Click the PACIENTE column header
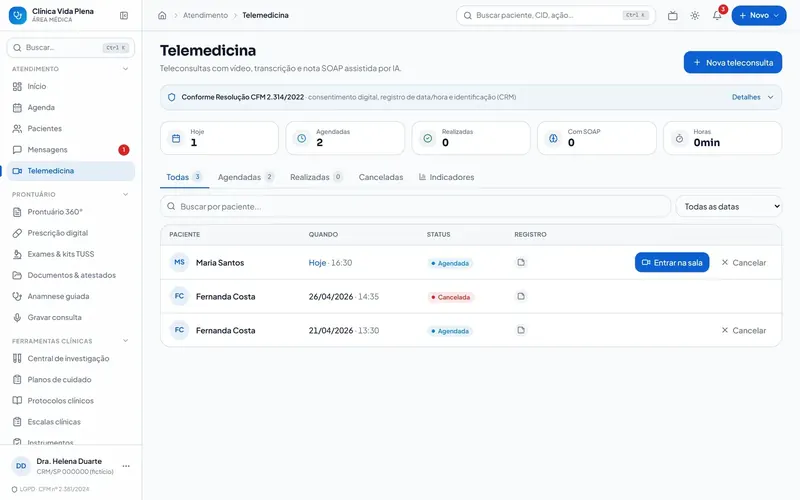This screenshot has height=500, width=800. [x=185, y=234]
